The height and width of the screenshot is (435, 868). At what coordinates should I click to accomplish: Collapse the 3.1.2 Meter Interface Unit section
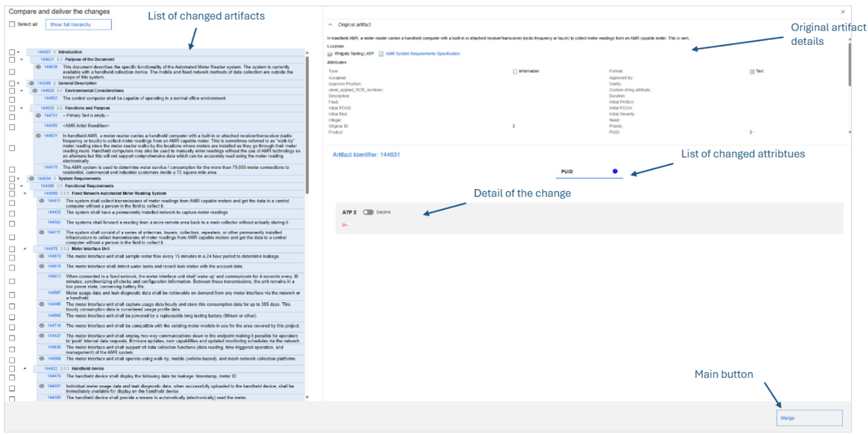point(25,249)
